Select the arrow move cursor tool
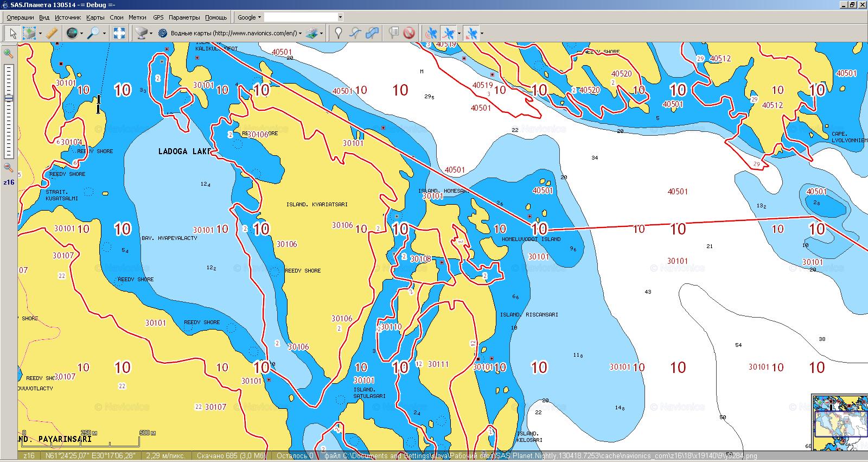 (12, 33)
